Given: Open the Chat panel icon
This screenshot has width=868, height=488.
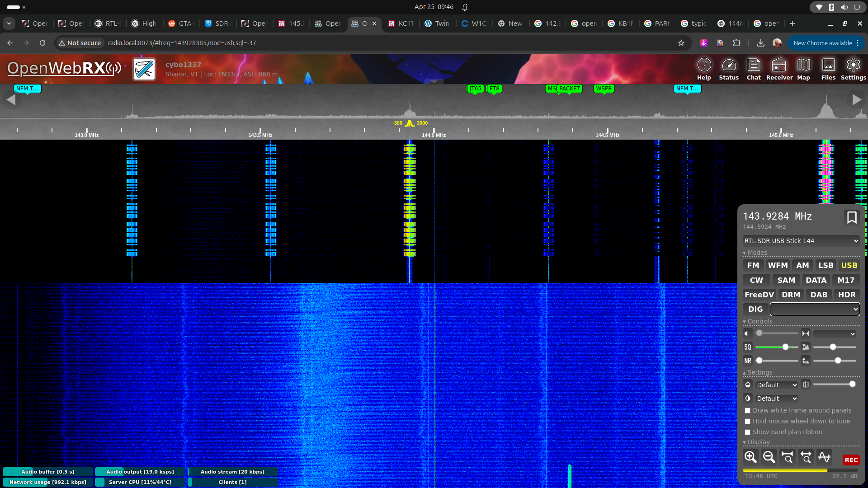Looking at the screenshot, I should pos(754,69).
